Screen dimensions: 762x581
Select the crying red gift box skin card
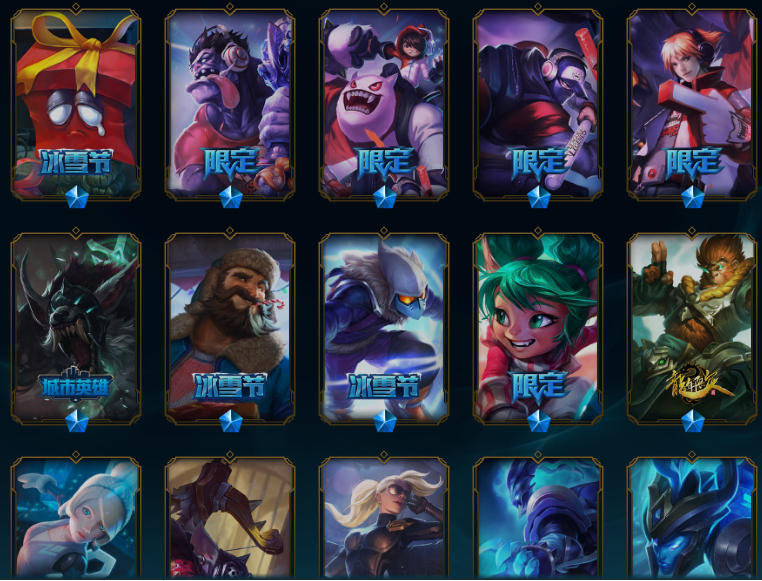(x=76, y=103)
